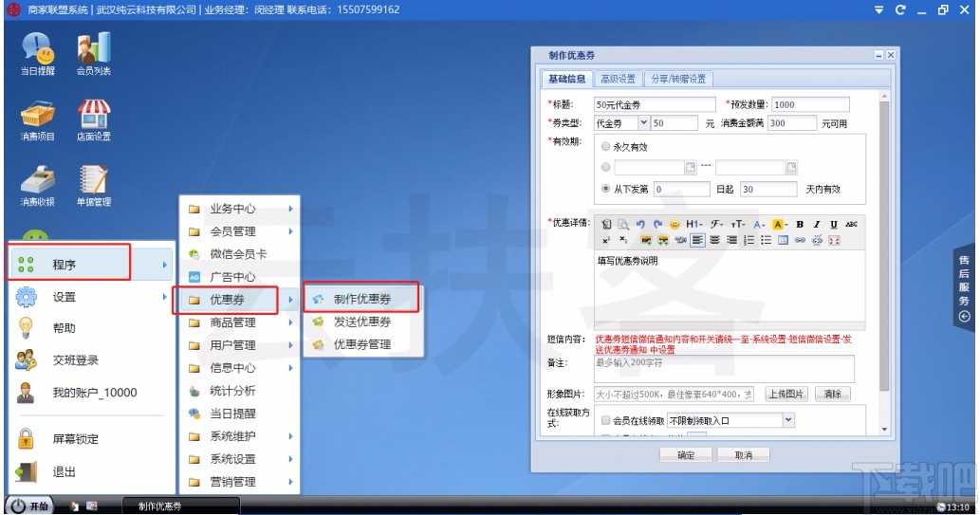Screen dimensions: 980x515
Task: Click the 确定 button
Action: point(686,455)
